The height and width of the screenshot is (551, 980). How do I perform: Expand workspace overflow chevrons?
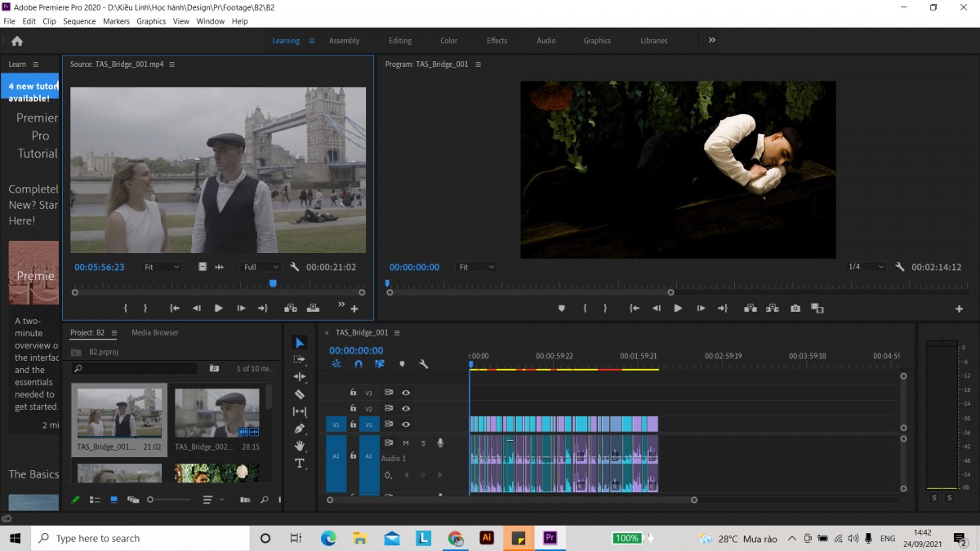712,40
